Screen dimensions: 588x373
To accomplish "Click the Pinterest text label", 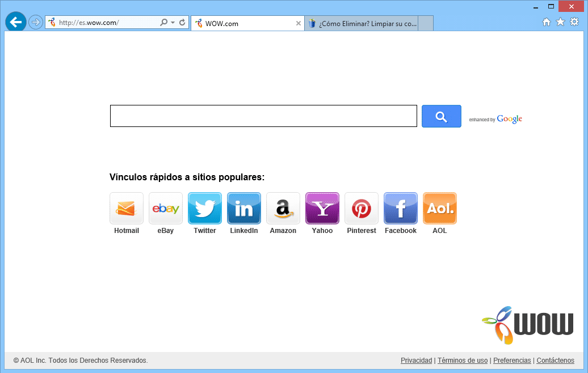I will pos(362,231).
